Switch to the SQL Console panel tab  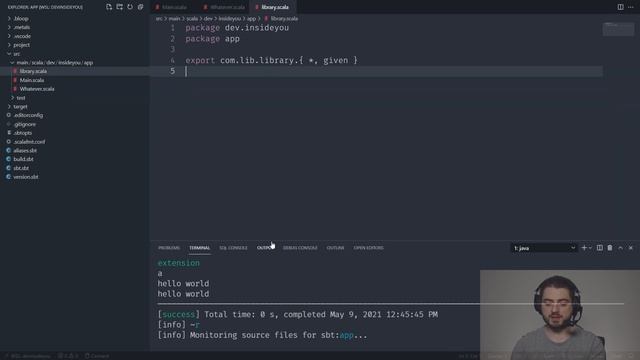pyautogui.click(x=233, y=248)
